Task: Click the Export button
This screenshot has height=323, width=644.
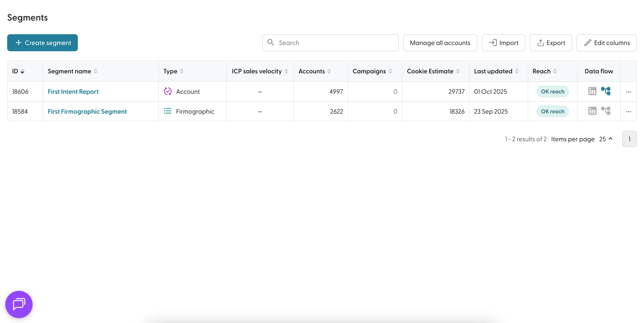Action: point(551,43)
